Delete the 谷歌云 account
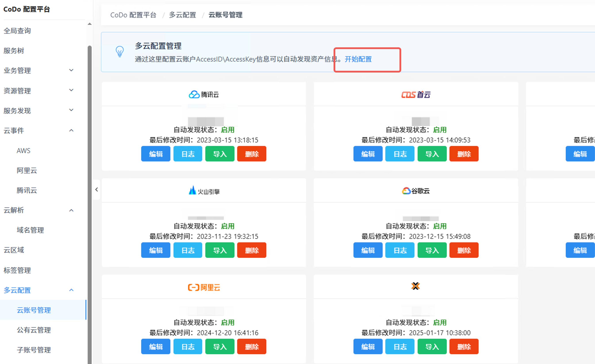 point(464,250)
